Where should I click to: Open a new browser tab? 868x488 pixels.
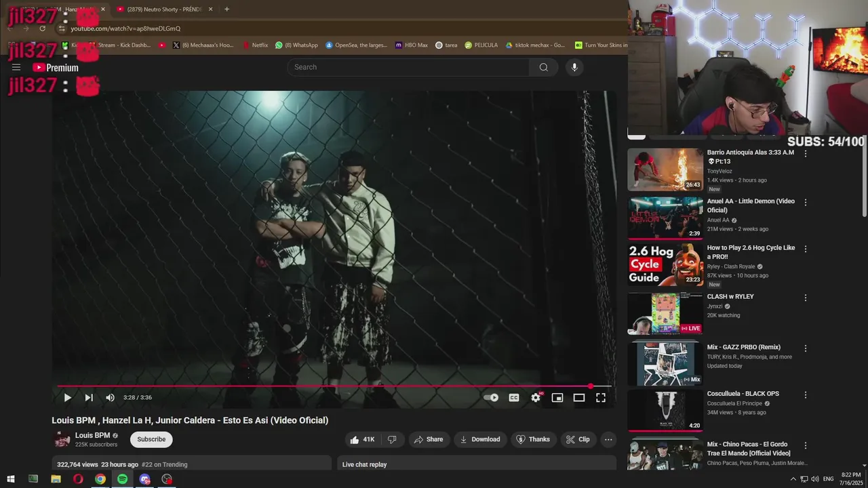pyautogui.click(x=226, y=9)
